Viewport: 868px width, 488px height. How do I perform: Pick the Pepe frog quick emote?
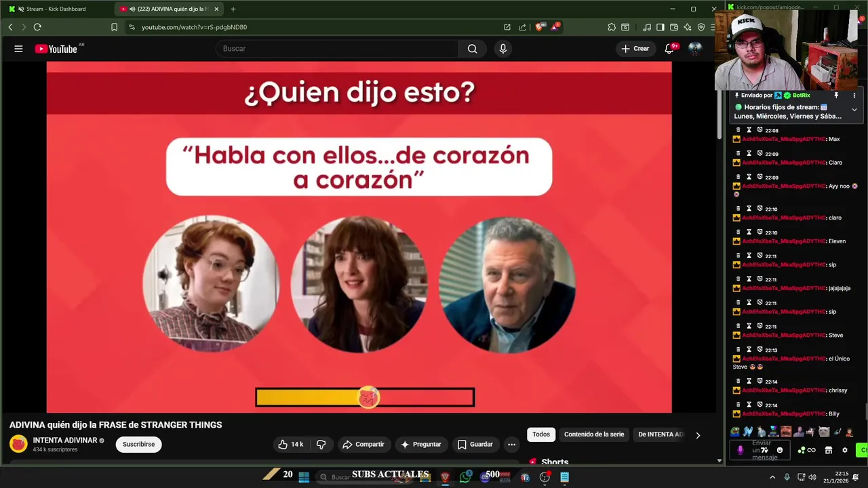(735, 431)
